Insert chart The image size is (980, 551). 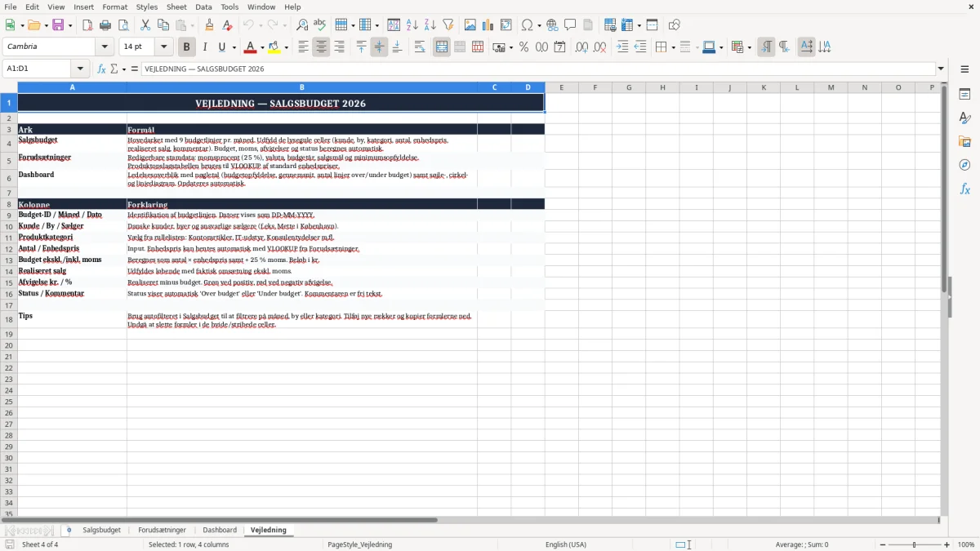click(x=488, y=25)
